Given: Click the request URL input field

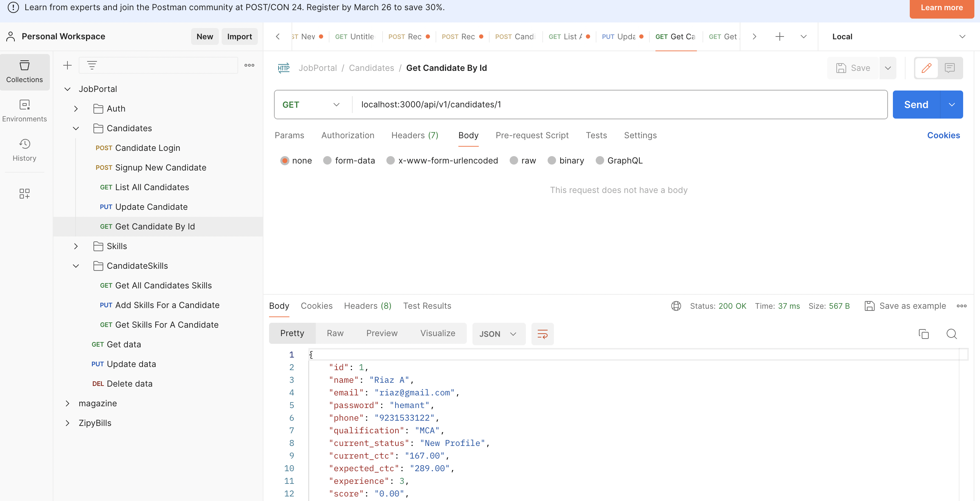Looking at the screenshot, I should (x=609, y=105).
